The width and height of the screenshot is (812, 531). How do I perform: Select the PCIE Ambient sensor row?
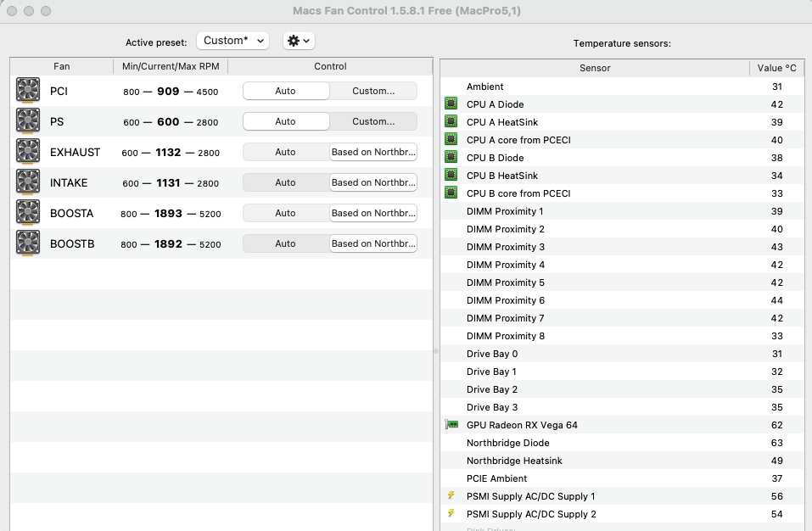[623, 478]
